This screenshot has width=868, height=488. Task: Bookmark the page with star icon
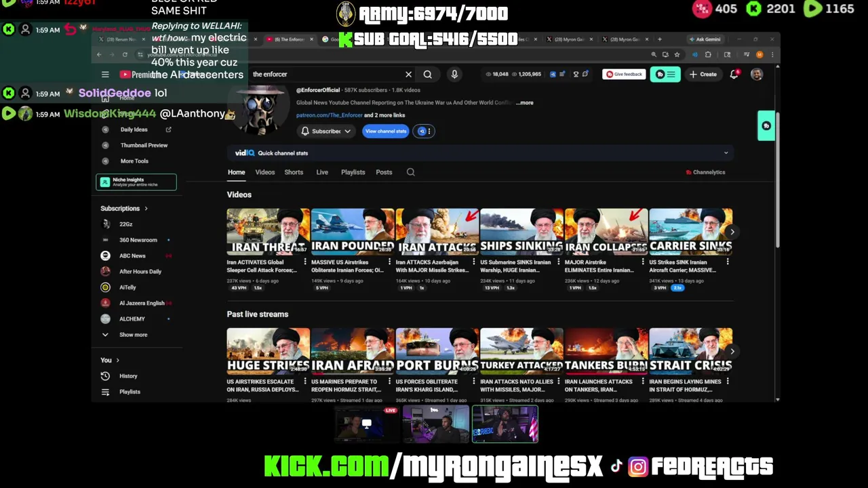coord(677,55)
